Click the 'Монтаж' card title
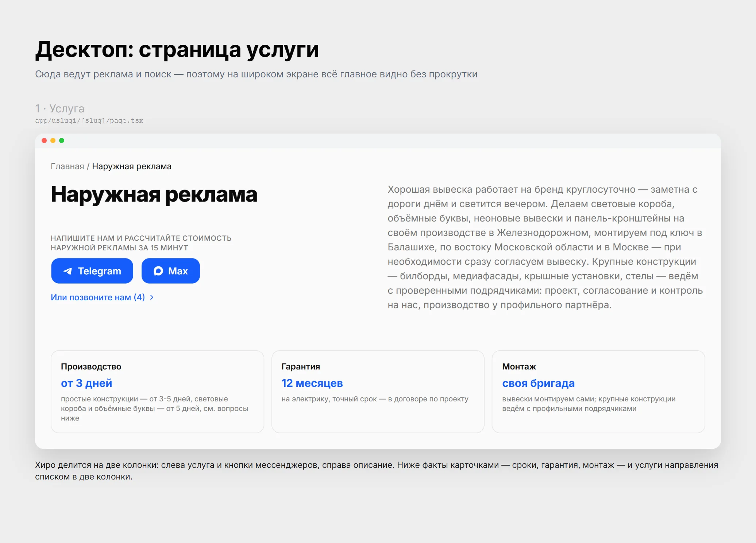Image resolution: width=756 pixels, height=543 pixels. click(x=519, y=367)
